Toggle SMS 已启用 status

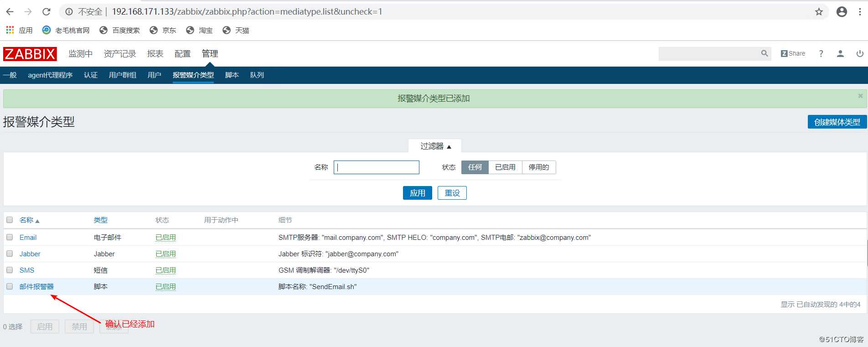165,270
